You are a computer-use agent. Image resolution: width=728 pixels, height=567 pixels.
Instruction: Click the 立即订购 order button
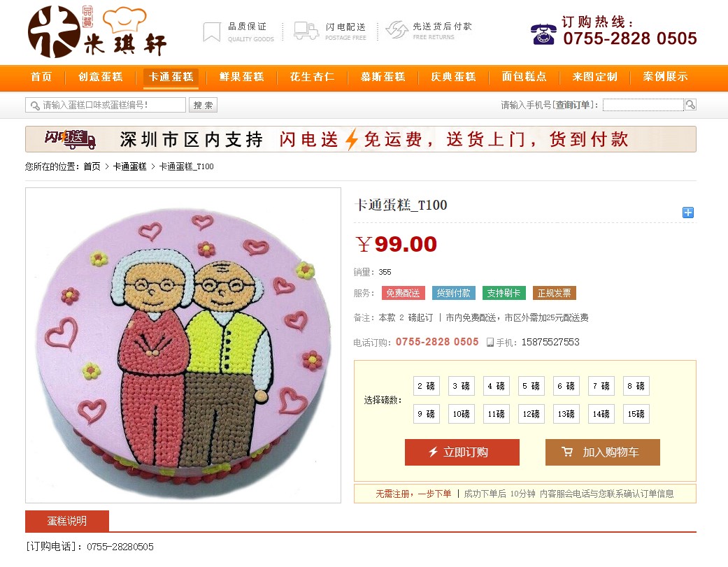pyautogui.click(x=462, y=452)
